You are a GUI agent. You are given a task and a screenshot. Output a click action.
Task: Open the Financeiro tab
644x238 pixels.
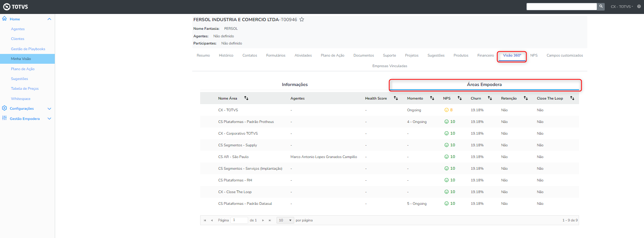(485, 55)
